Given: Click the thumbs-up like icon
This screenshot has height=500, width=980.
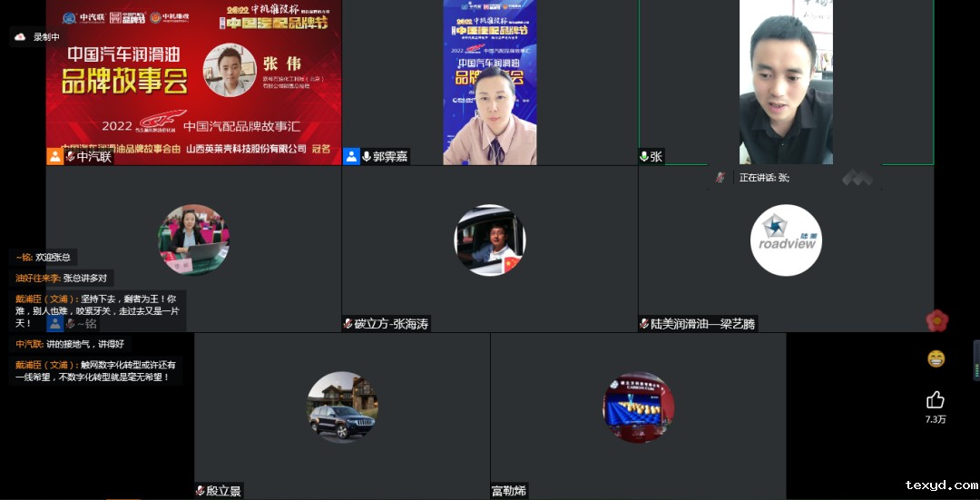Looking at the screenshot, I should [x=936, y=399].
